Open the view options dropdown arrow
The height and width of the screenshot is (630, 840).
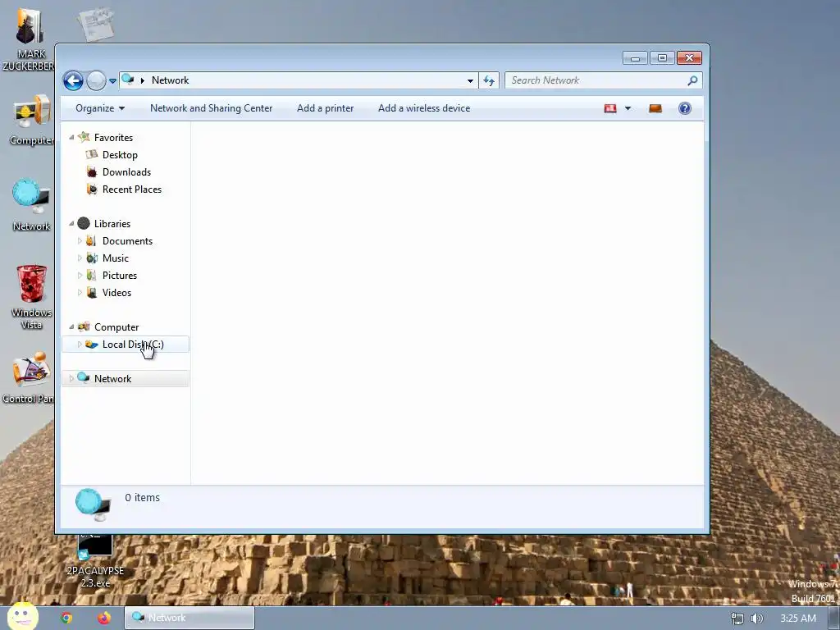(628, 108)
